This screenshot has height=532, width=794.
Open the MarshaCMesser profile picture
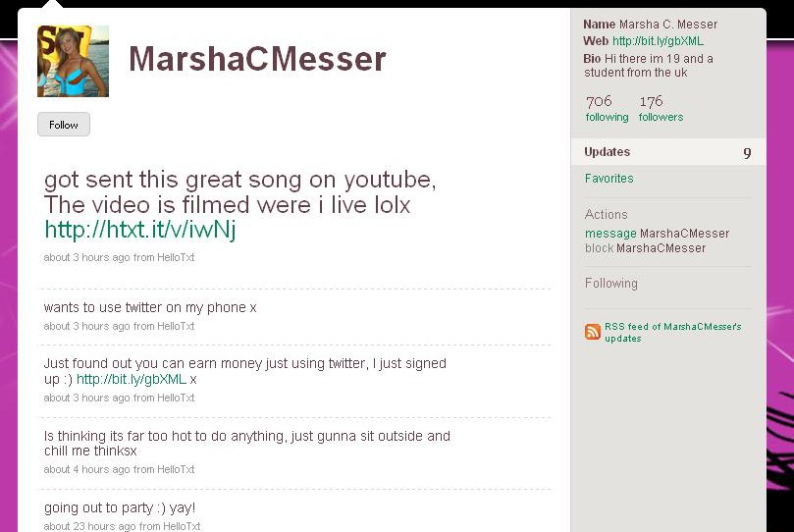tap(73, 61)
